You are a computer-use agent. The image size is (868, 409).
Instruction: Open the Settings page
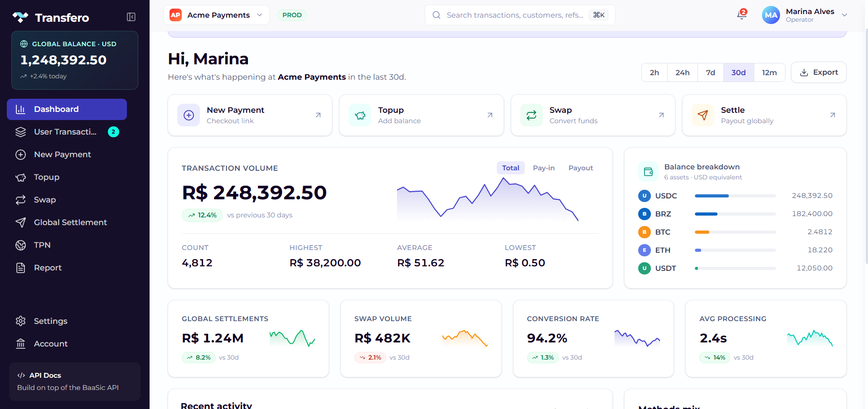[67, 321]
